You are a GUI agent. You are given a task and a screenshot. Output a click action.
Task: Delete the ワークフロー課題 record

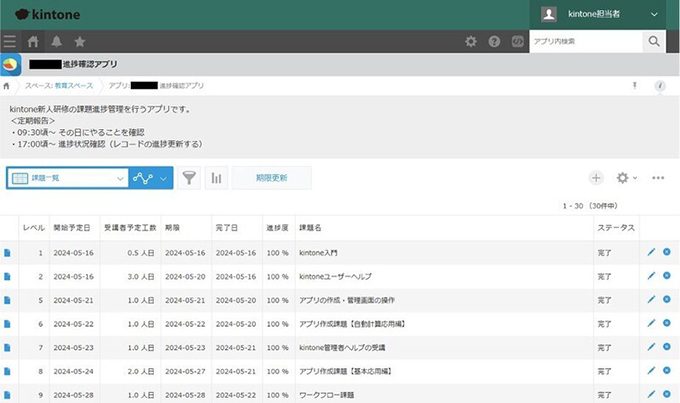tap(667, 394)
